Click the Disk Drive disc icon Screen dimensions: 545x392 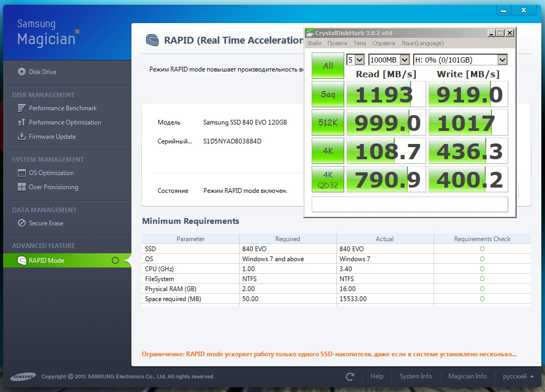tap(22, 71)
